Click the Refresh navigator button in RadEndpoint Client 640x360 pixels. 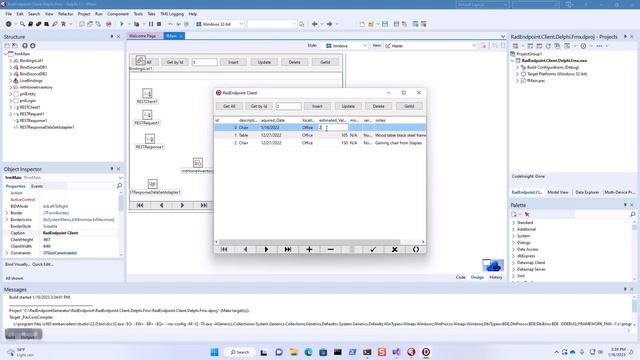[x=416, y=249]
